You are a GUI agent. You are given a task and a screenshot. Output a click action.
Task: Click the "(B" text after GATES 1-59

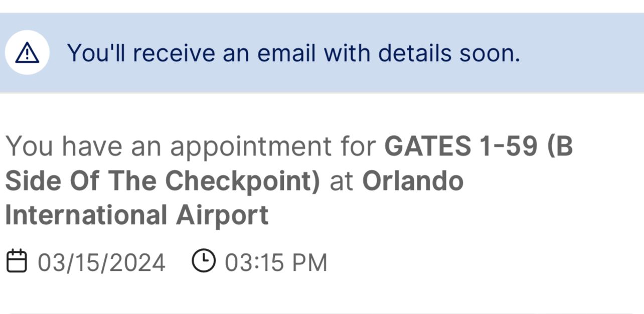559,146
